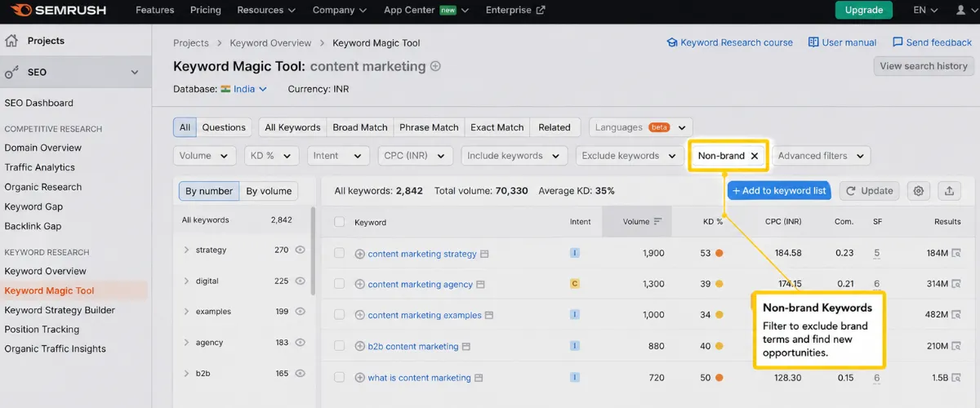Expand the digital keyword group
Viewport: 980px width, 408px height.
(x=186, y=282)
